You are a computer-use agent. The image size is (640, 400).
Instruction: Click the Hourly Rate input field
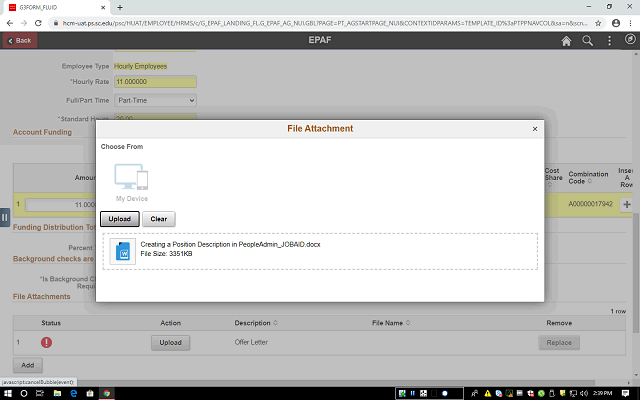155,82
